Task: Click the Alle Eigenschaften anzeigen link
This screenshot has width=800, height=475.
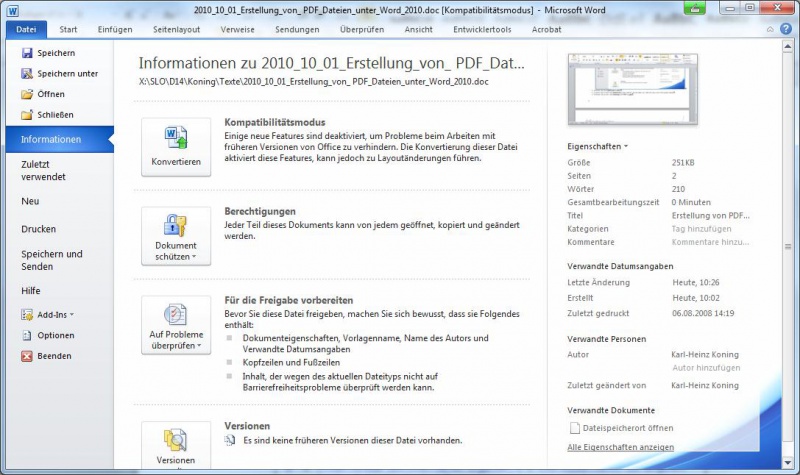Action: (x=620, y=447)
